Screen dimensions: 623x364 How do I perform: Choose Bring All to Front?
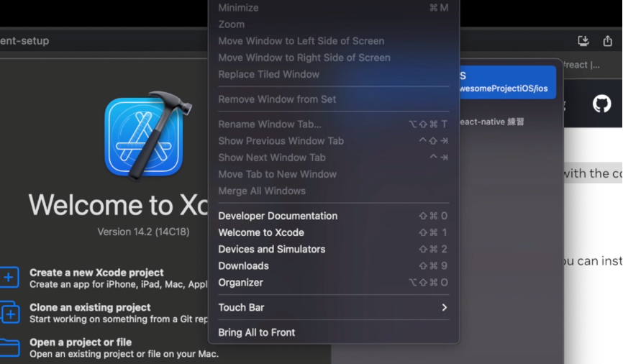(x=334, y=332)
